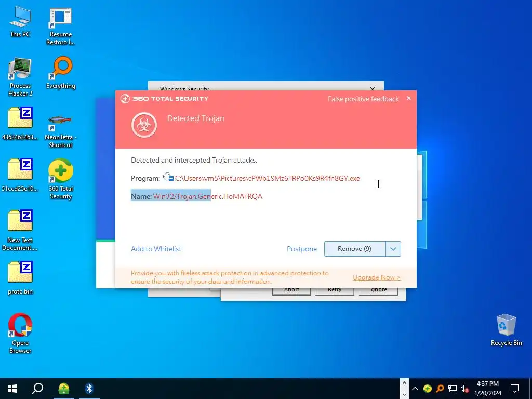Click Upgrade Now link
Viewport: 532px width, 399px height.
(x=376, y=277)
